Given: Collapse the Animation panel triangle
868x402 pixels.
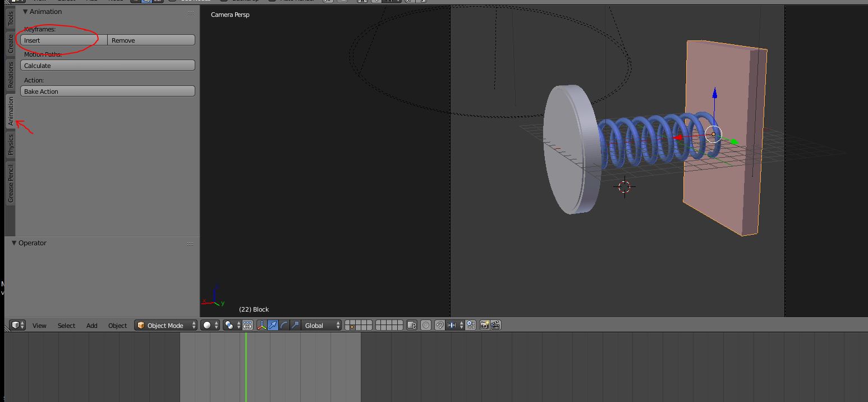Looking at the screenshot, I should click(25, 12).
